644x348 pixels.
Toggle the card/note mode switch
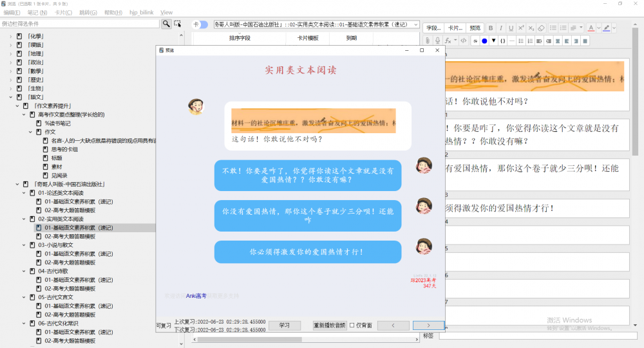(200, 24)
